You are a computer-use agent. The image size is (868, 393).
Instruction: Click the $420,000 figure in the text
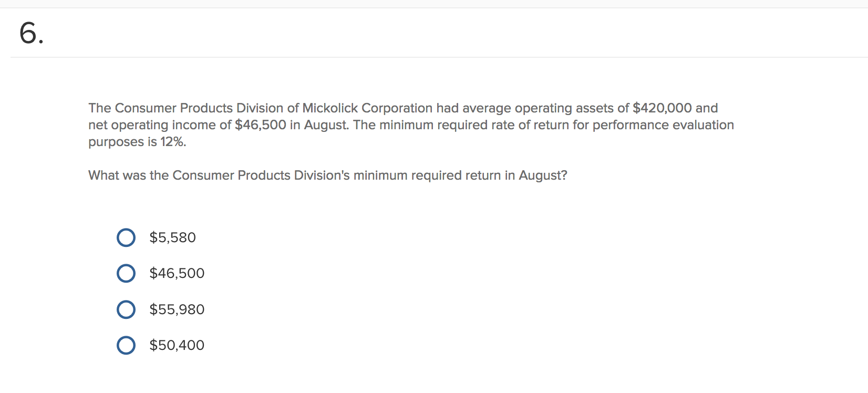663,108
